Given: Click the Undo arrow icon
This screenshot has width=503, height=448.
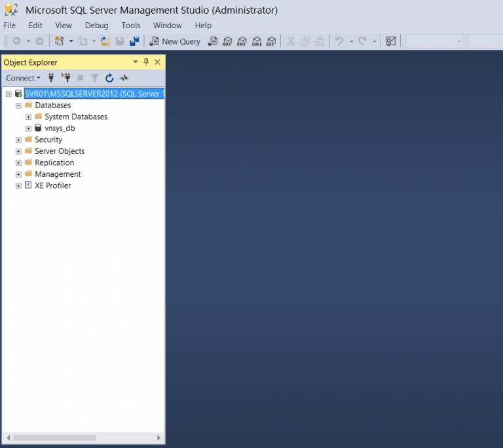Looking at the screenshot, I should [339, 41].
